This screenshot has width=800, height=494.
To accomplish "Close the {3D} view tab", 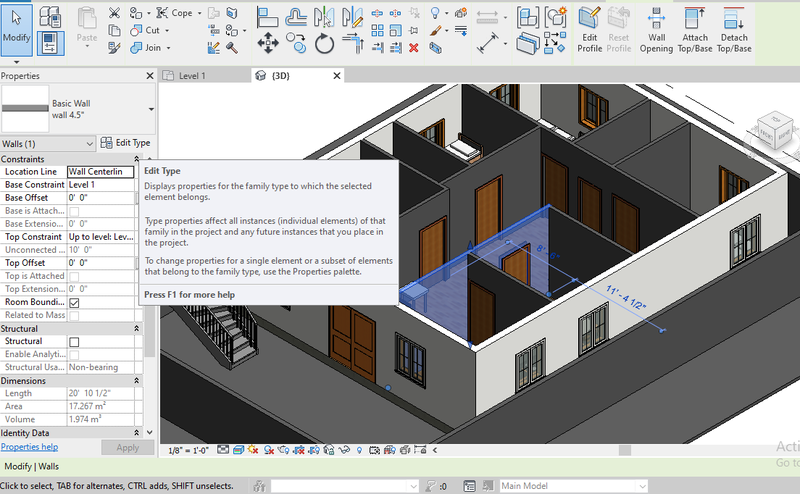I will (337, 76).
